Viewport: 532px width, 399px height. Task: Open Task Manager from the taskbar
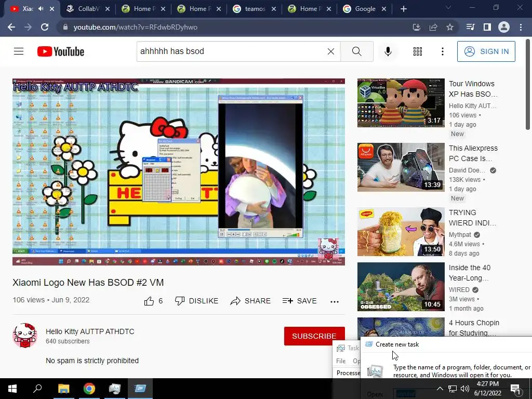click(x=115, y=389)
